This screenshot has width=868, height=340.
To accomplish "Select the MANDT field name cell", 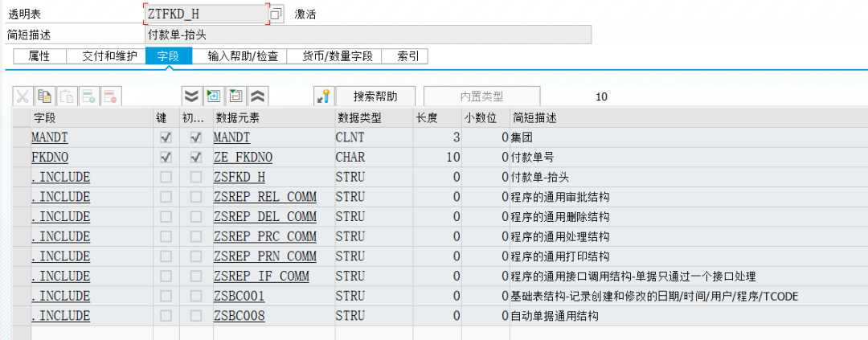I will [92, 137].
